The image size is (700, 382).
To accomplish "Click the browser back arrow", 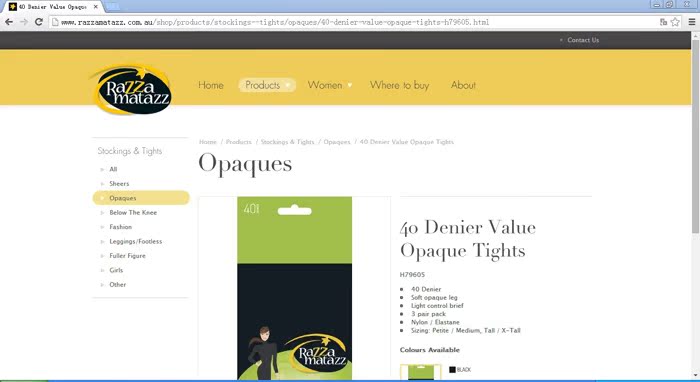I will [x=9, y=22].
